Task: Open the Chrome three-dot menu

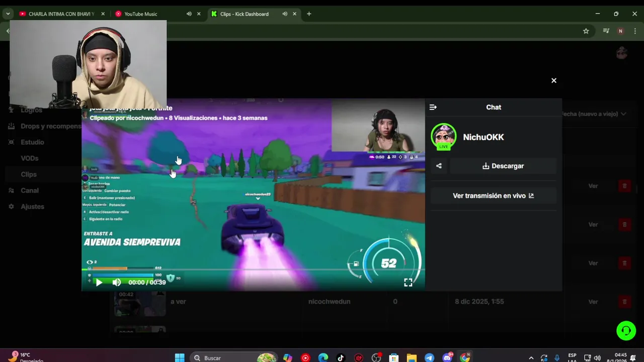Action: click(x=635, y=31)
